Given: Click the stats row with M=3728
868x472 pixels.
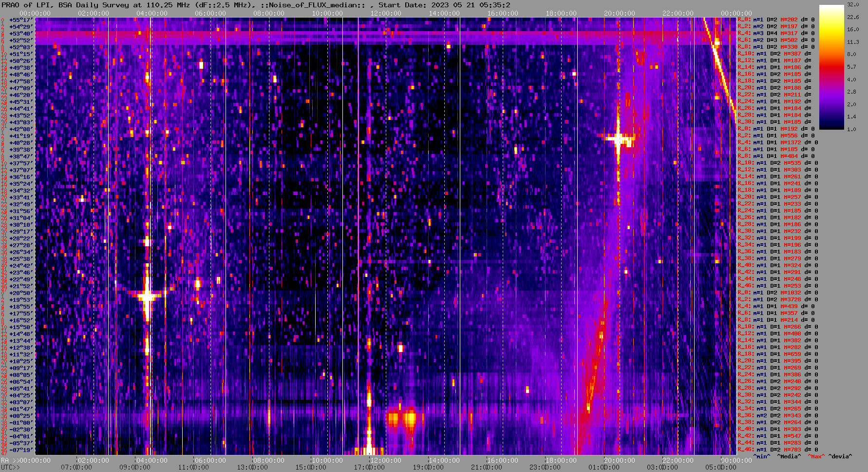Looking at the screenshot, I should coord(777,299).
